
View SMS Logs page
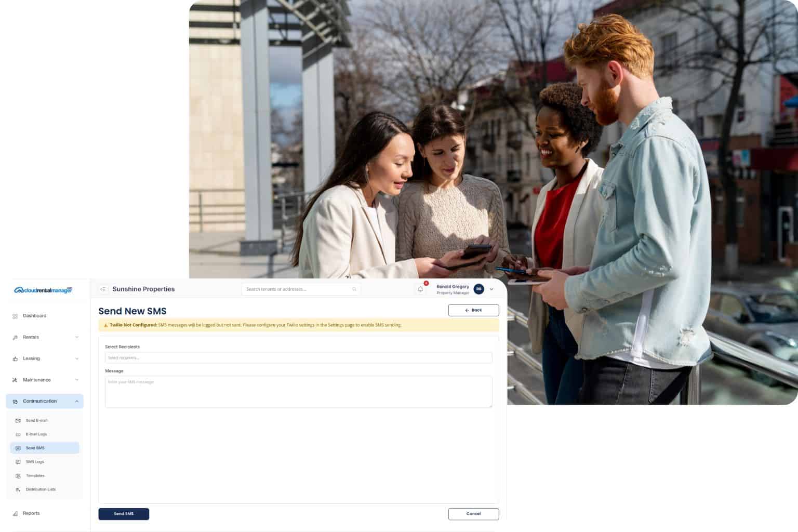coord(35,462)
